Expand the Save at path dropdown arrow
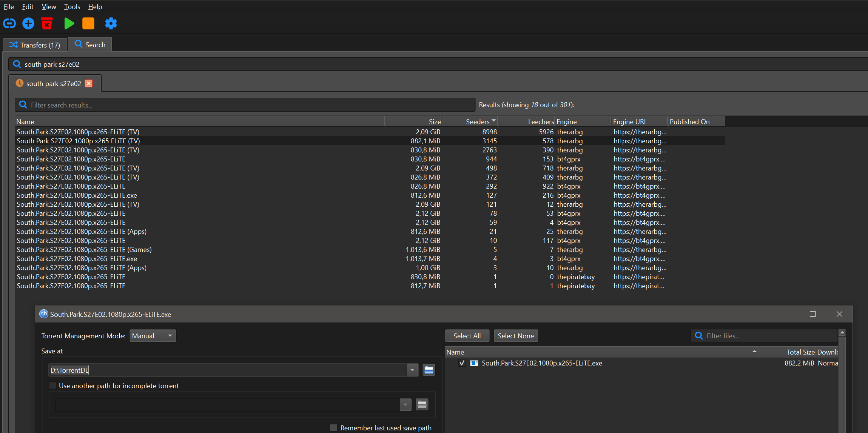Screen dimensions: 868x433 click(412, 370)
